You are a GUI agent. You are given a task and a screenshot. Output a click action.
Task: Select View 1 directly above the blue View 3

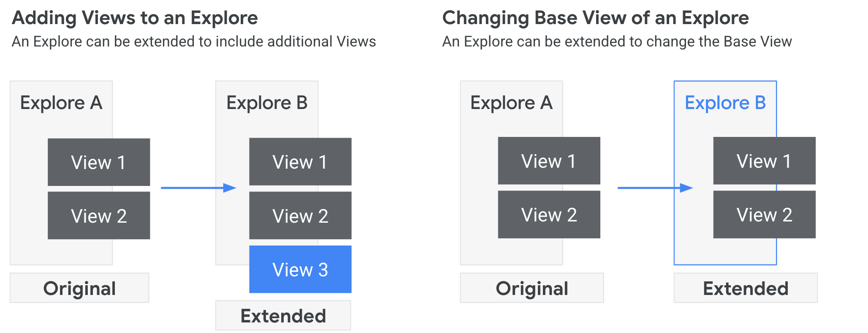300,162
